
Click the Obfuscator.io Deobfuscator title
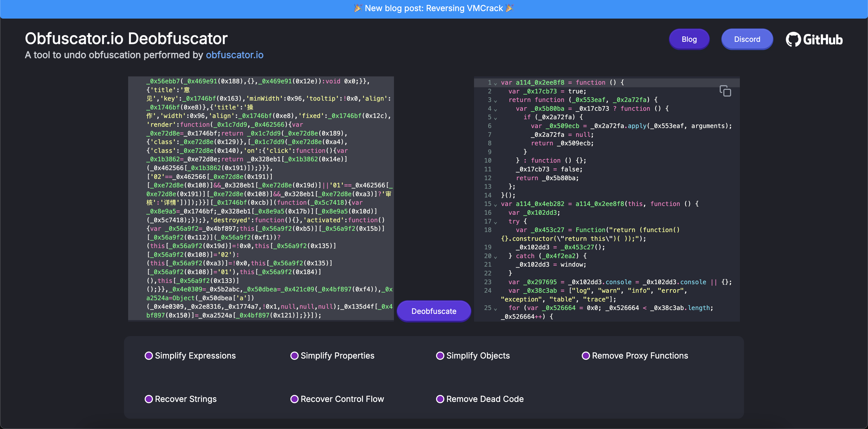tap(126, 38)
